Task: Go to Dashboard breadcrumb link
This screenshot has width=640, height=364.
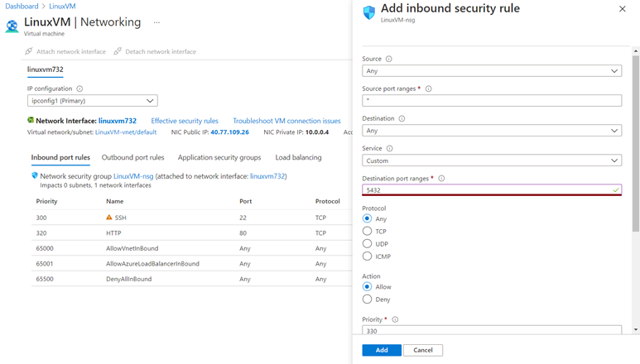Action: 22,6
